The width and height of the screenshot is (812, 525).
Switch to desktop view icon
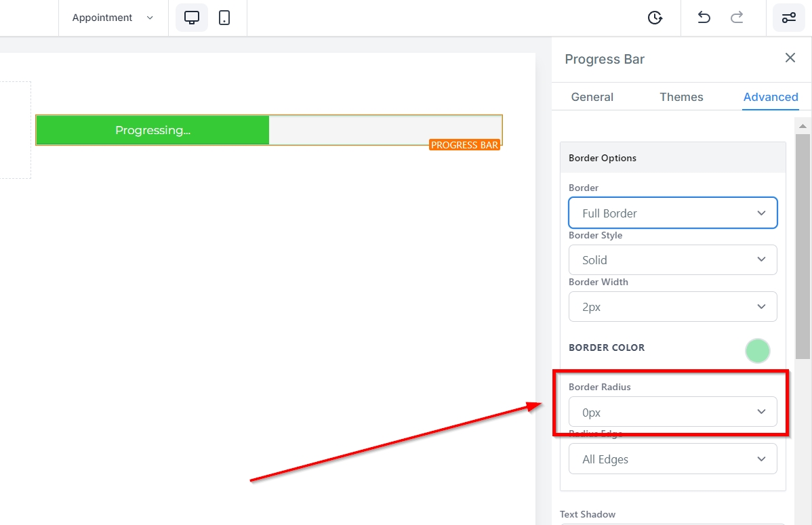coord(192,18)
